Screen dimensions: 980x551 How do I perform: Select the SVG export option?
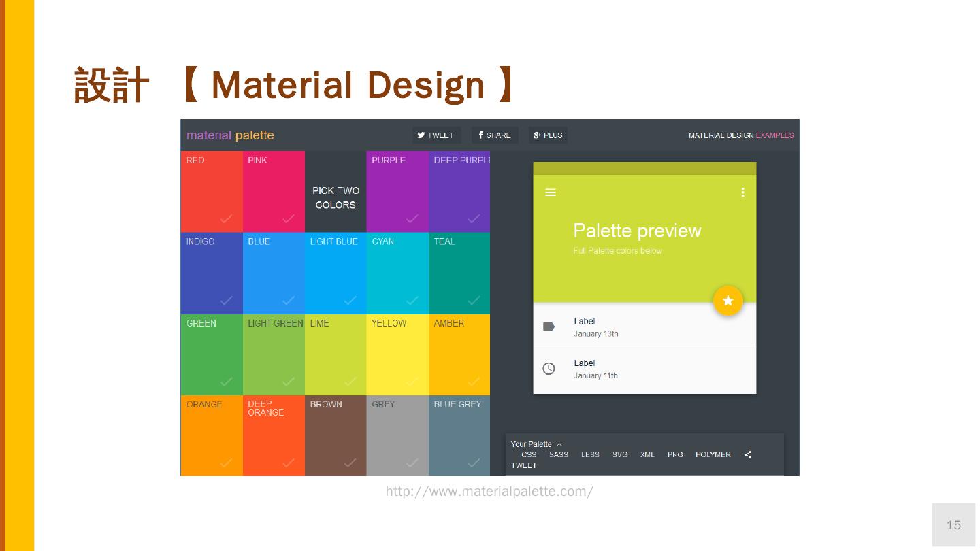pyautogui.click(x=620, y=454)
